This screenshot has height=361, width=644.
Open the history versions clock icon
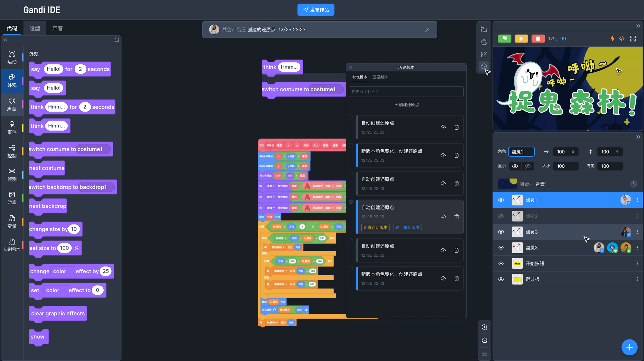pos(483,66)
